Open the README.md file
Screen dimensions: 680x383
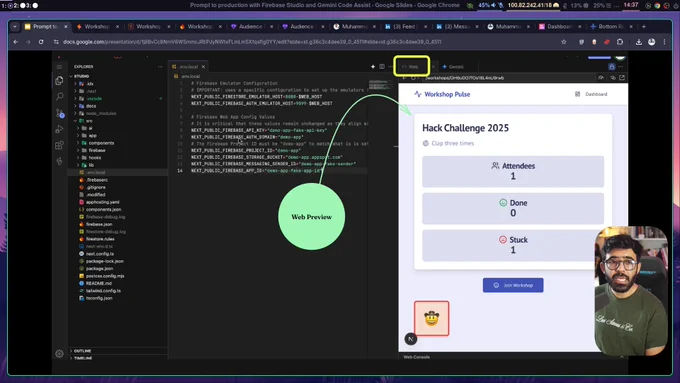click(98, 283)
